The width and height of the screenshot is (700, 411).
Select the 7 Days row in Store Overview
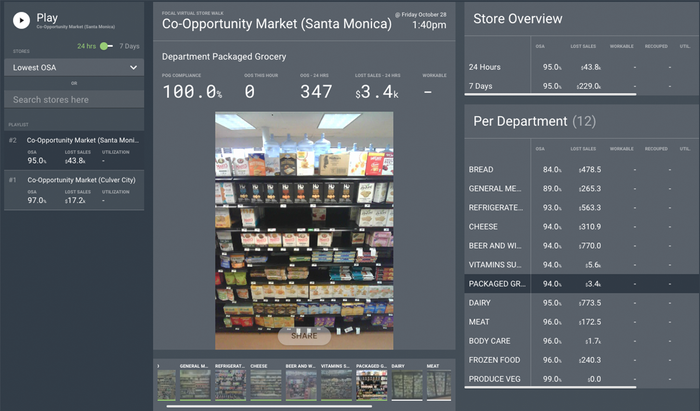point(582,86)
